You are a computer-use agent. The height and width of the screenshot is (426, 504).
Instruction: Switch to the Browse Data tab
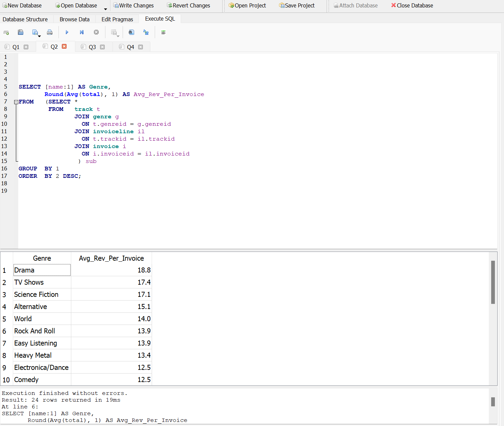point(74,19)
